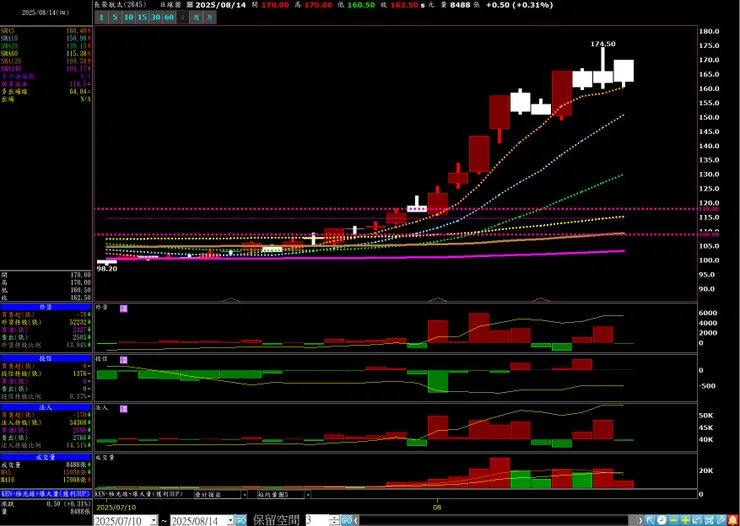The height and width of the screenshot is (526, 740).
Task: Click GO button next to 保留空間 value
Action: [x=347, y=520]
